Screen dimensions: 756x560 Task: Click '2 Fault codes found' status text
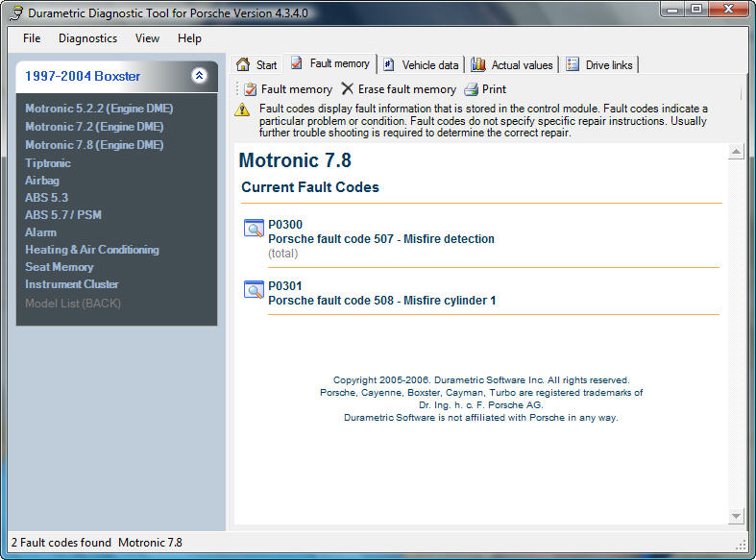(61, 542)
